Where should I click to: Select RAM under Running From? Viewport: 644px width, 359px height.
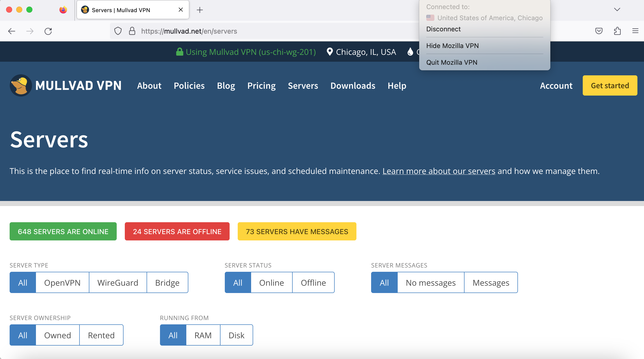[203, 335]
